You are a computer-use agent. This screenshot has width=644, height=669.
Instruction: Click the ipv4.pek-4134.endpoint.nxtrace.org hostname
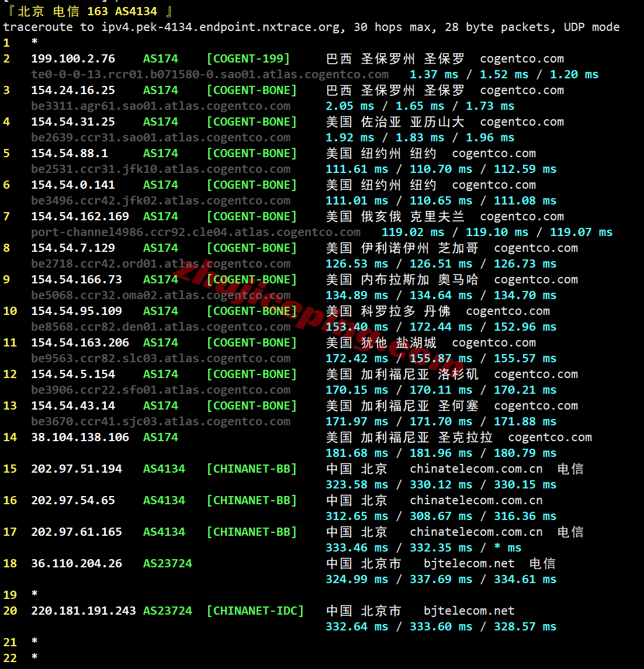tap(222, 27)
